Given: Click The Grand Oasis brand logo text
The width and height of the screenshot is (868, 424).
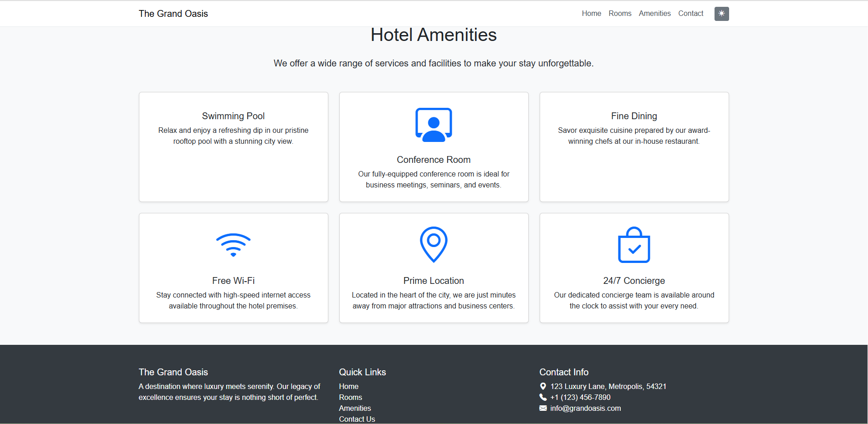Looking at the screenshot, I should (173, 14).
